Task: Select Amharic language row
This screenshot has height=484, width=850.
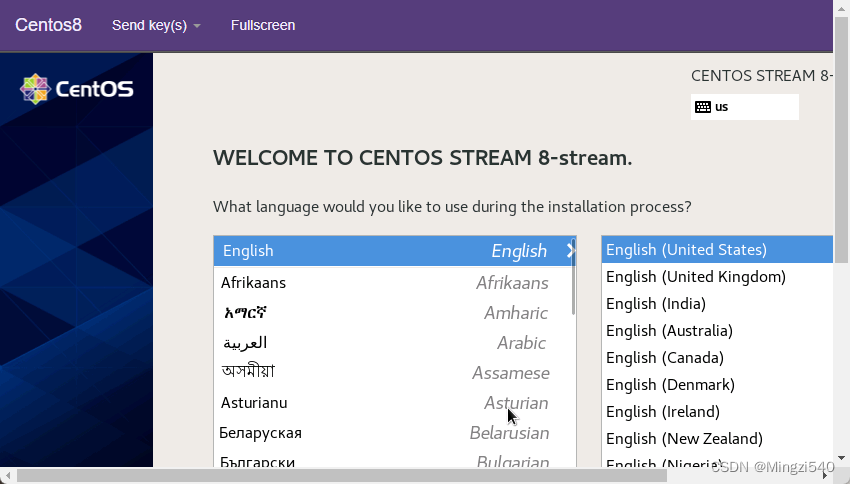Action: (x=395, y=313)
